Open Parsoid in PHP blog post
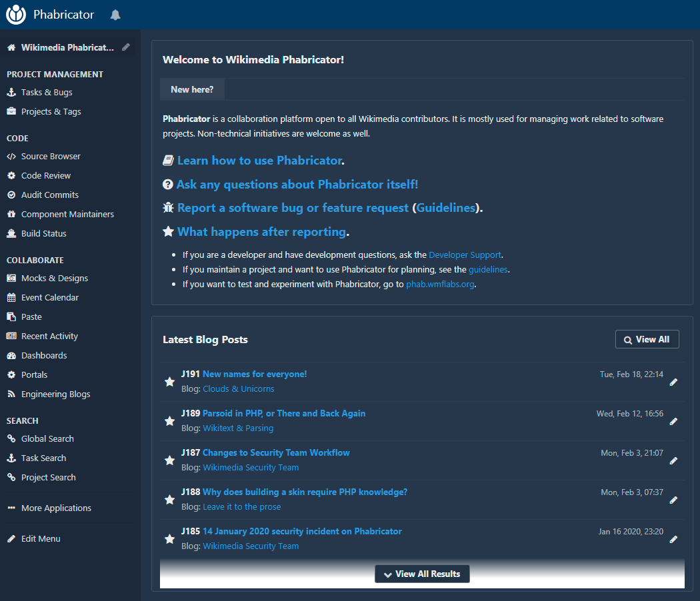This screenshot has height=601, width=700. 284,413
